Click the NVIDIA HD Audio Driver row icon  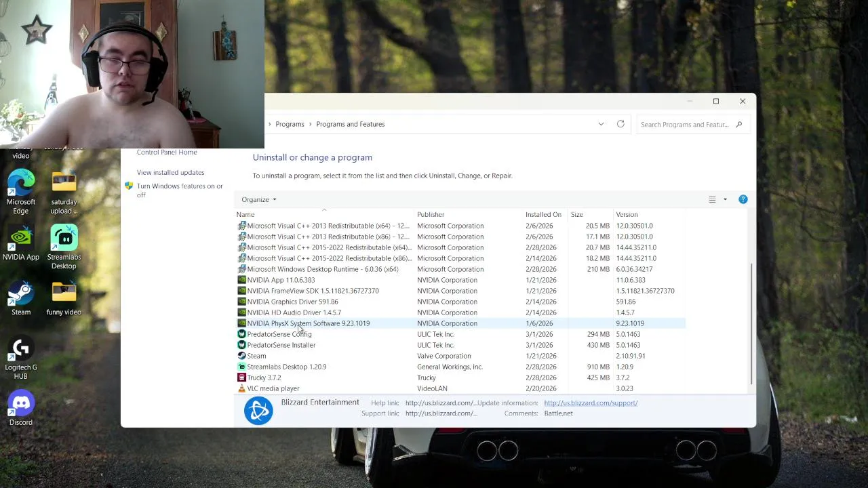241,312
